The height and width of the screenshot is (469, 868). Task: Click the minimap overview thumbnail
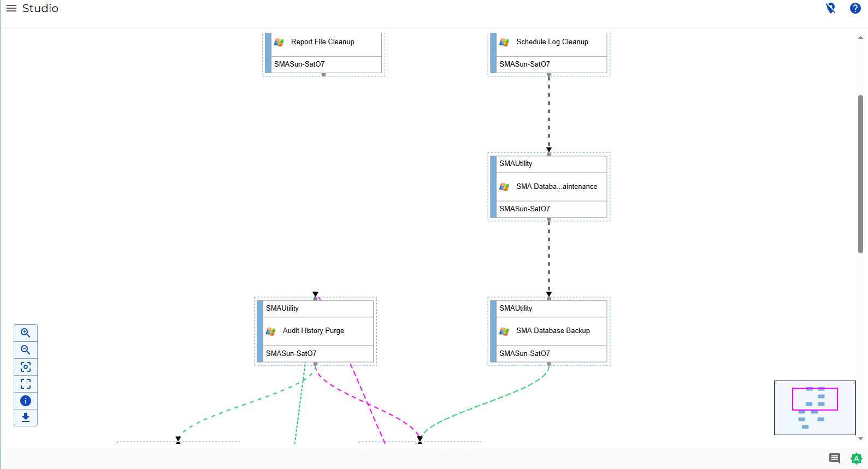pyautogui.click(x=814, y=408)
